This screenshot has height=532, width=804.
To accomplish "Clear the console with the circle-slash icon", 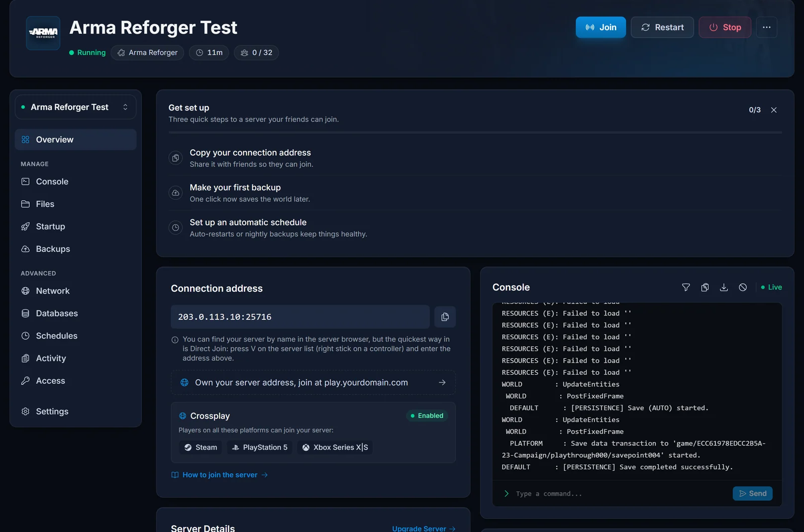I will [743, 287].
